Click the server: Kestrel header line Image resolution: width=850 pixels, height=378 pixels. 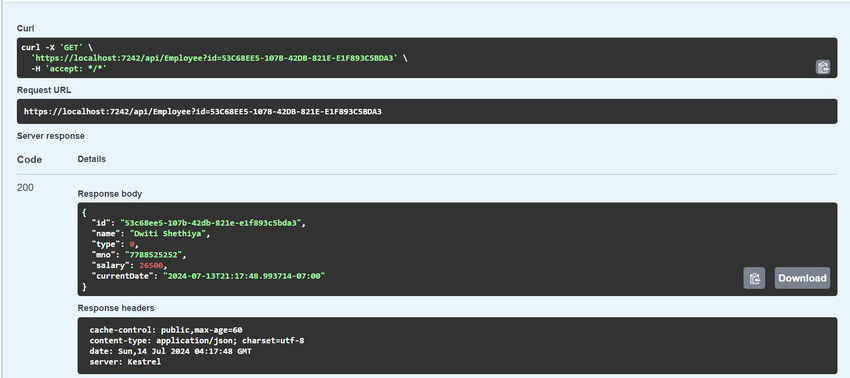[125, 362]
